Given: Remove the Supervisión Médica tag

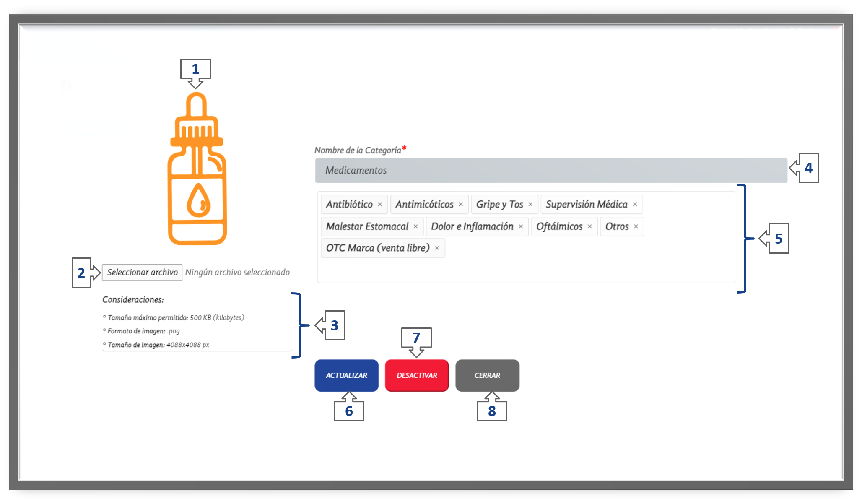Looking at the screenshot, I should [x=635, y=205].
